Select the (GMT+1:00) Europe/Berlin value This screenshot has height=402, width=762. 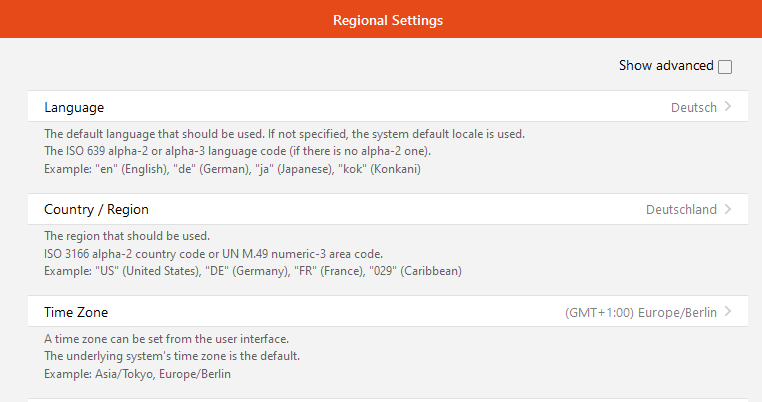tap(641, 313)
